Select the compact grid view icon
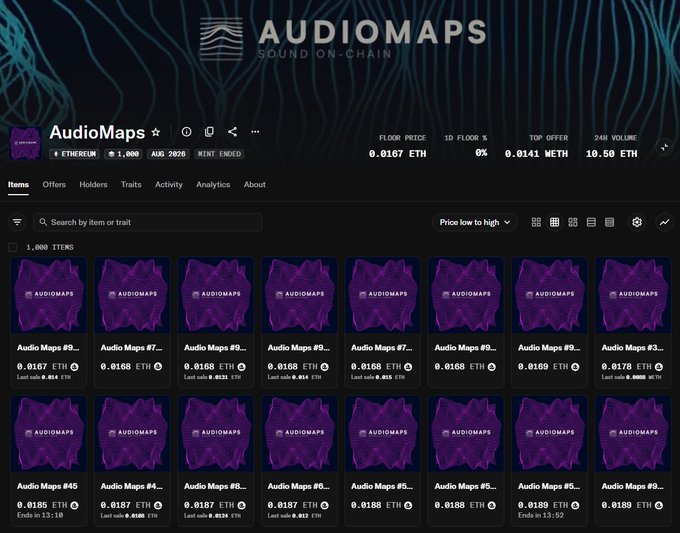Screen dimensions: 680x533 (x=554, y=222)
